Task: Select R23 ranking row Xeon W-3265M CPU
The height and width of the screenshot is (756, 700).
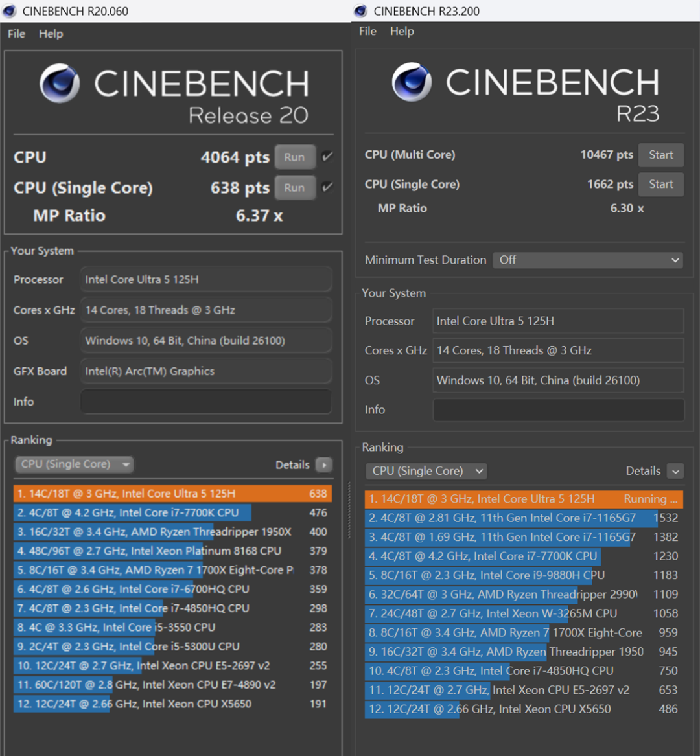Action: click(524, 613)
